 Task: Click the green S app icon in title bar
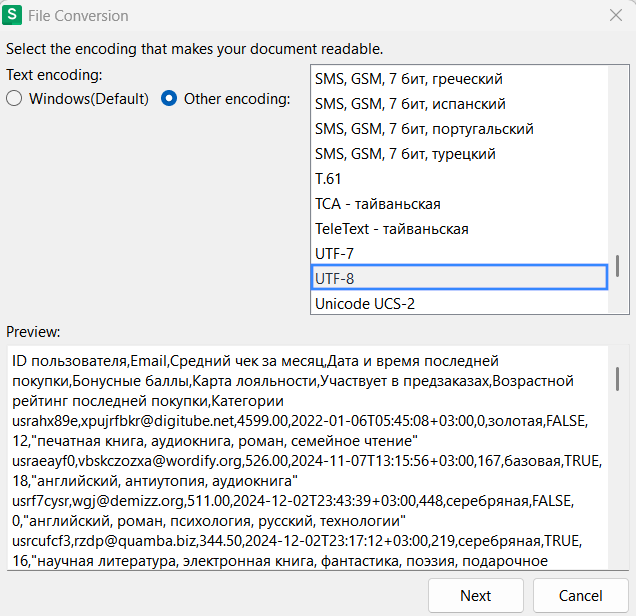pos(15,16)
